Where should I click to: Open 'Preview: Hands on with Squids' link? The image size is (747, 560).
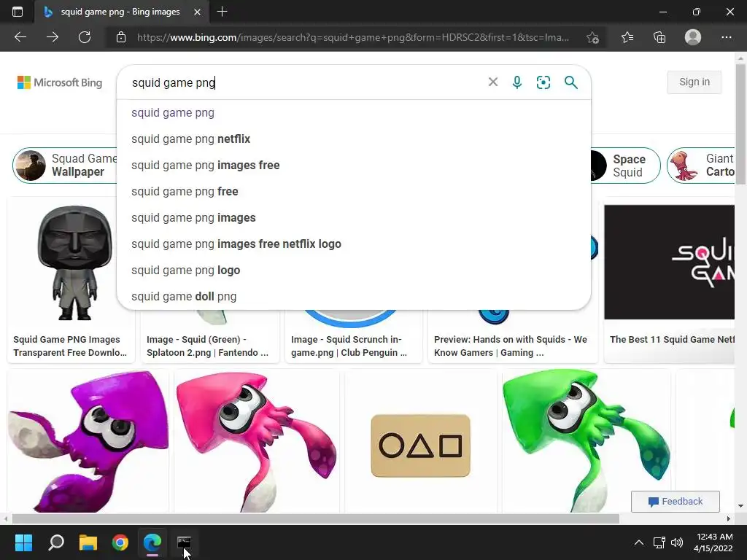click(510, 346)
